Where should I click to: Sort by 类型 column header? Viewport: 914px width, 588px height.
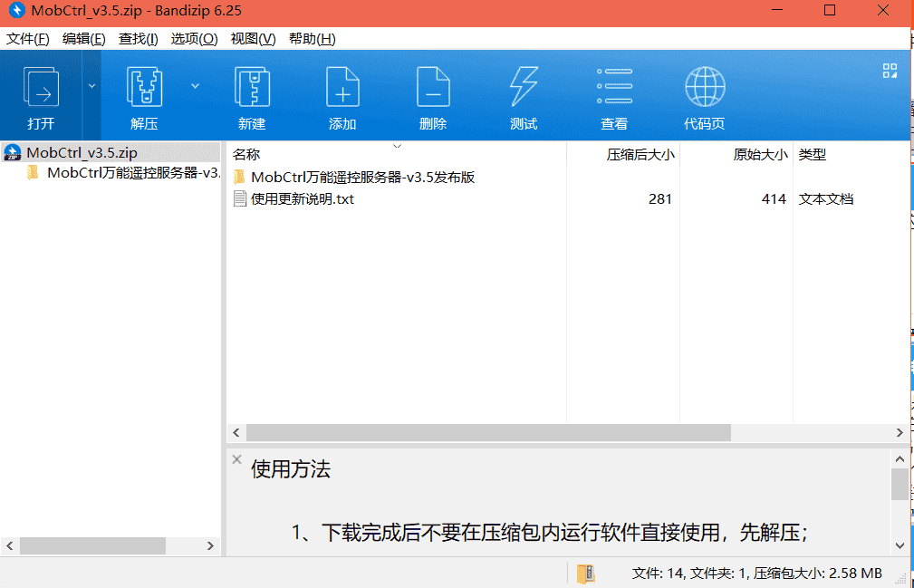pyautogui.click(x=812, y=154)
